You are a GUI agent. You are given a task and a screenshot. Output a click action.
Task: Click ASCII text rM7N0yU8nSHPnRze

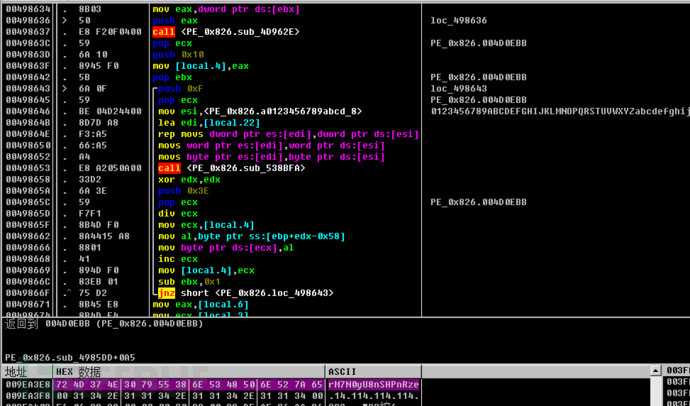[x=373, y=384]
